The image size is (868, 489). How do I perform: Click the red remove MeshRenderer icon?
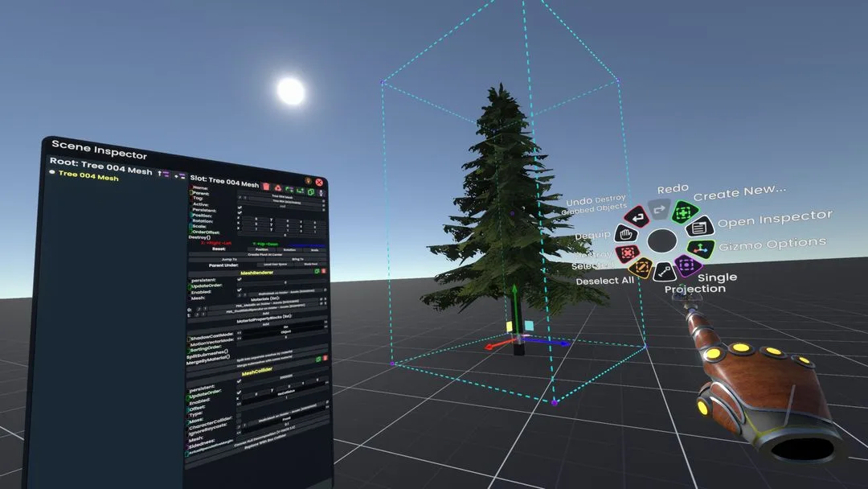pyautogui.click(x=324, y=271)
